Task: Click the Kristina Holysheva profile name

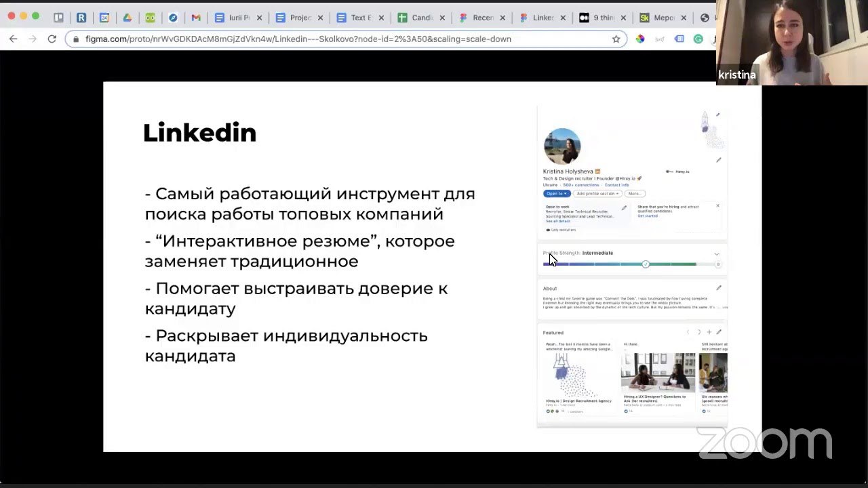Action: point(568,171)
